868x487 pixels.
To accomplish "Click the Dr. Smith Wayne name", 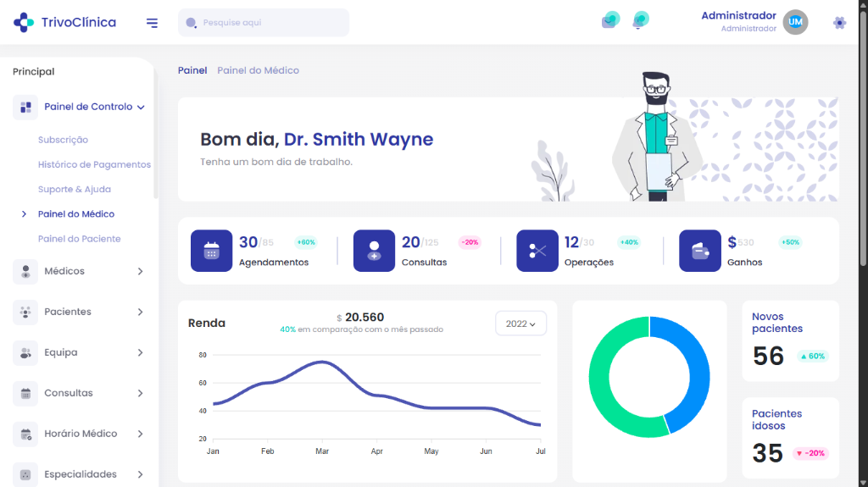I will point(359,139).
